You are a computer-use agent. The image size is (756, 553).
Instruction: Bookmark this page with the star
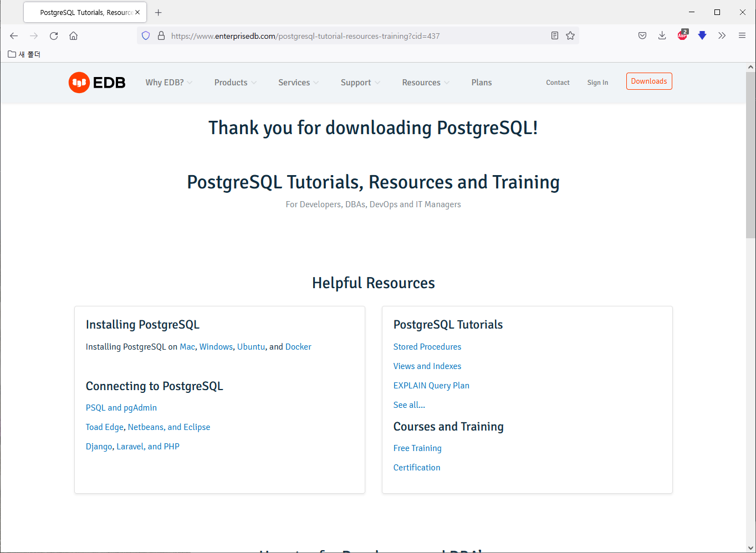[570, 36]
